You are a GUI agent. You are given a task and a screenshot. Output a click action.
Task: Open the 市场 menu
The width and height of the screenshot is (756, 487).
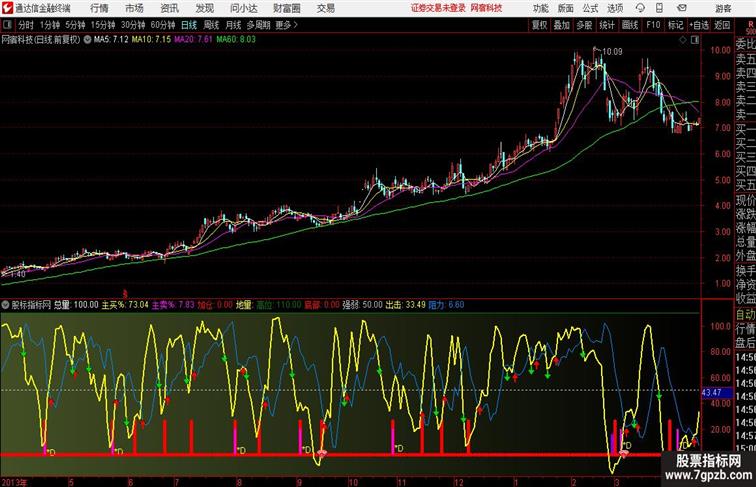(x=134, y=8)
